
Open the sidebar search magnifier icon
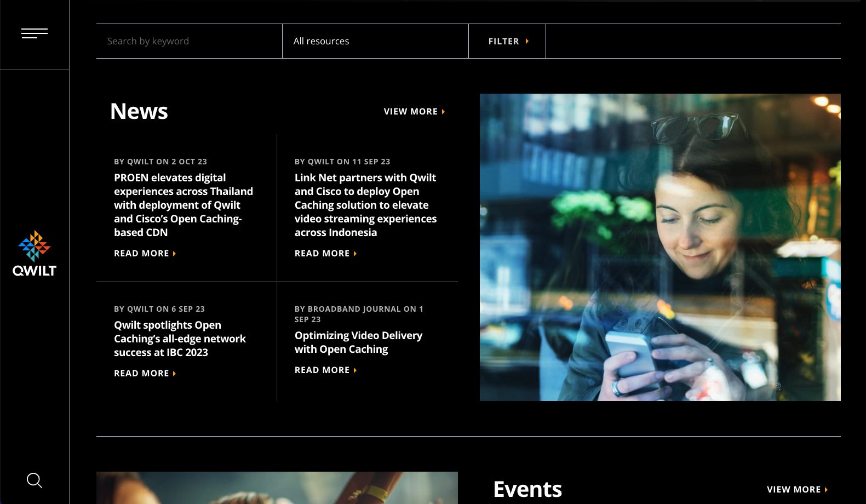[x=35, y=480]
